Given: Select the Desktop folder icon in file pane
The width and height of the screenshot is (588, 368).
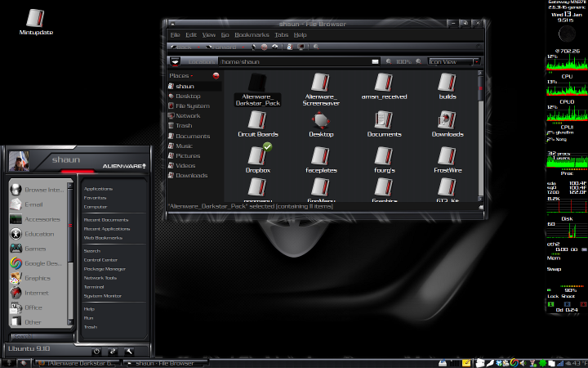Looking at the screenshot, I should (x=321, y=120).
